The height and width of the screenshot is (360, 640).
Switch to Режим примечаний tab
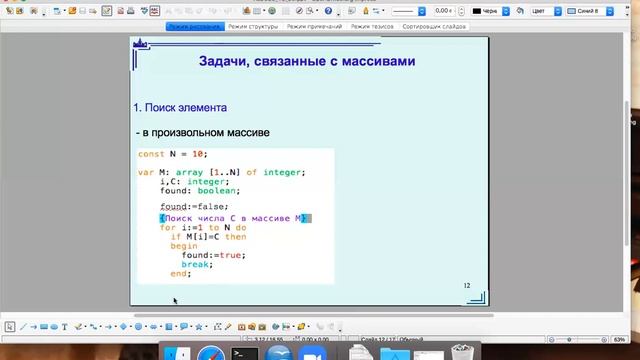pyautogui.click(x=314, y=27)
